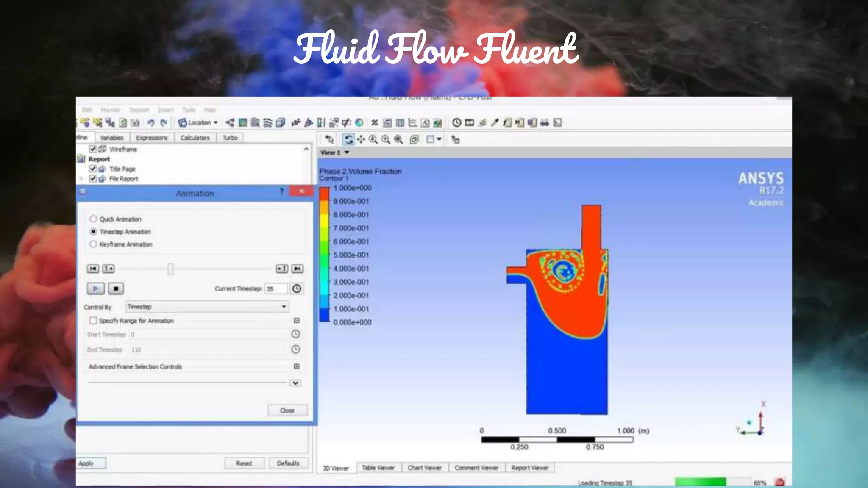The height and width of the screenshot is (488, 868).
Task: Choose the Select arrow tool in viewer
Action: pos(329,139)
